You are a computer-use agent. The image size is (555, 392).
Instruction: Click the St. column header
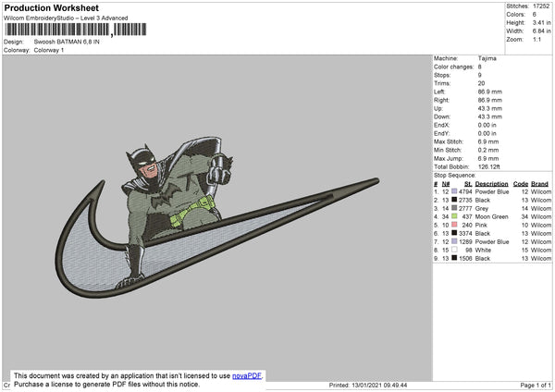[468, 184]
